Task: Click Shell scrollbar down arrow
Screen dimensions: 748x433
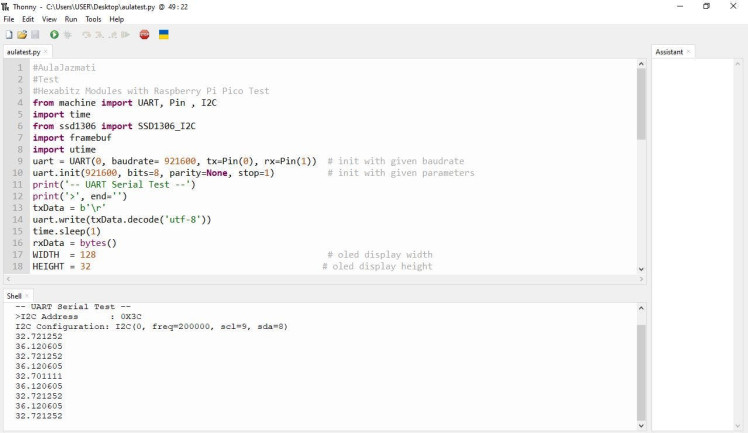Action: 641,425
